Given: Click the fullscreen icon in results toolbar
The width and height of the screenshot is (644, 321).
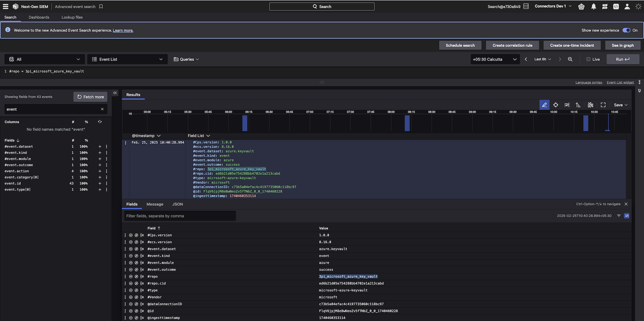Looking at the screenshot, I should coord(603,105).
